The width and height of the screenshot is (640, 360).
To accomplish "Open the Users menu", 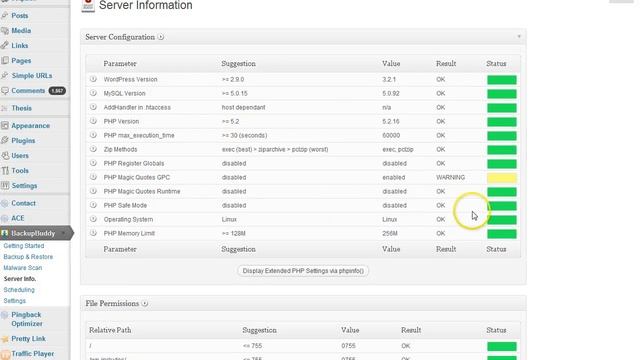I will pos(20,156).
